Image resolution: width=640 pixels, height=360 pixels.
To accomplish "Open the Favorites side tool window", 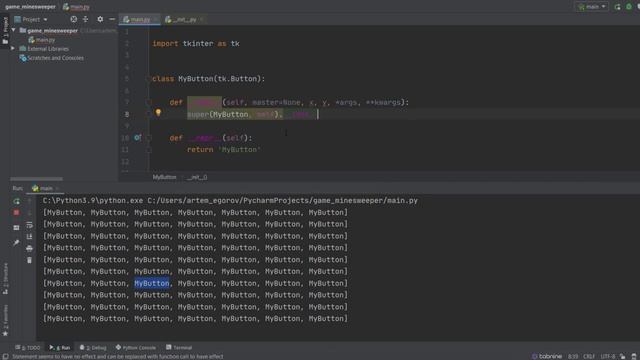I will pos(5,320).
